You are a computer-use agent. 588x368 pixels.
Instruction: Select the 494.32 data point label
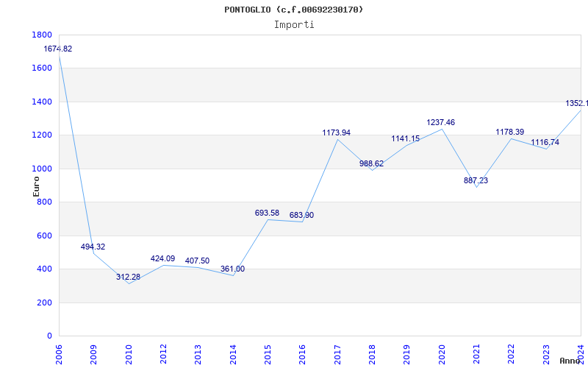[93, 247]
